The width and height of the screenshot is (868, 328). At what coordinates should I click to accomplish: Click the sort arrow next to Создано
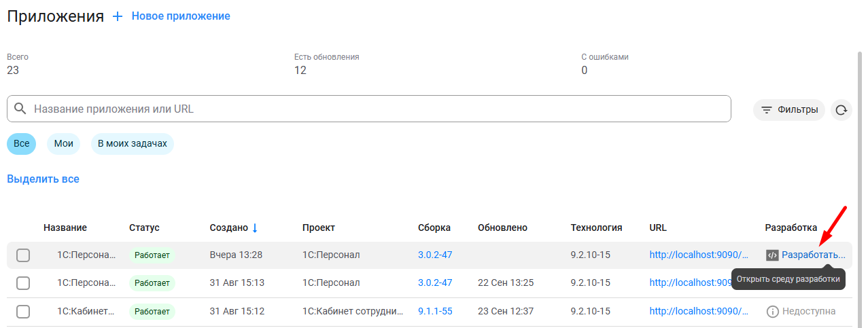pos(255,227)
